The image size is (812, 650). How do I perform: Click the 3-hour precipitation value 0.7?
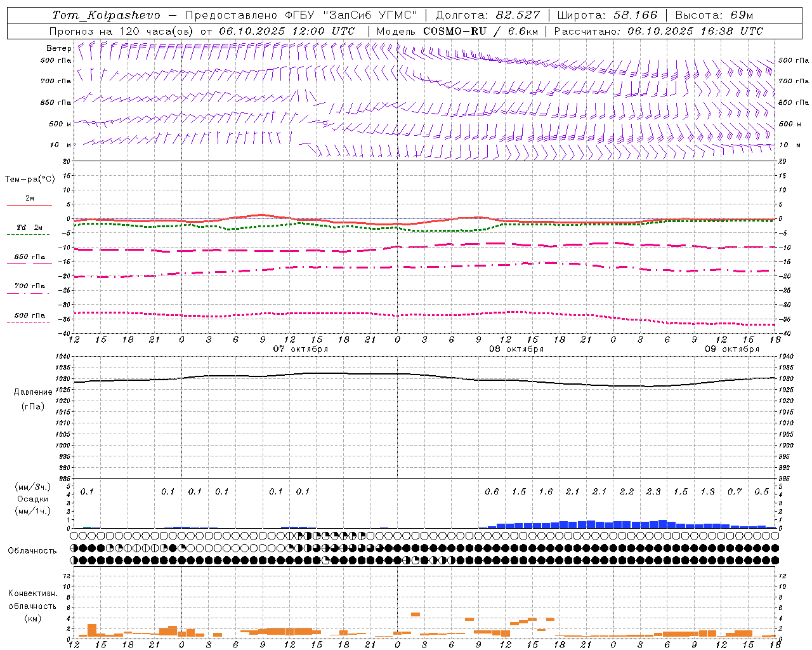pyautogui.click(x=735, y=491)
